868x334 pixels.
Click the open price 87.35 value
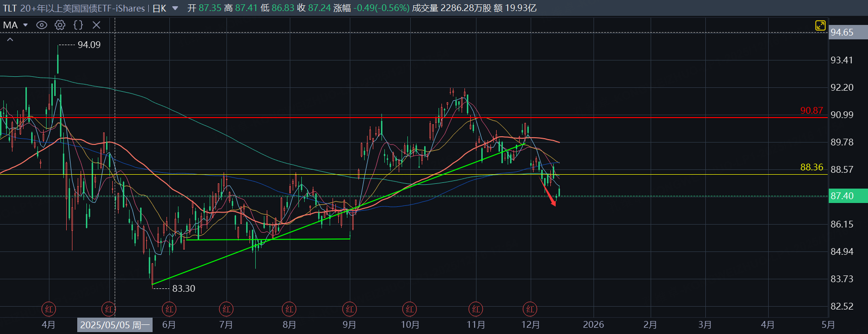pyautogui.click(x=210, y=8)
